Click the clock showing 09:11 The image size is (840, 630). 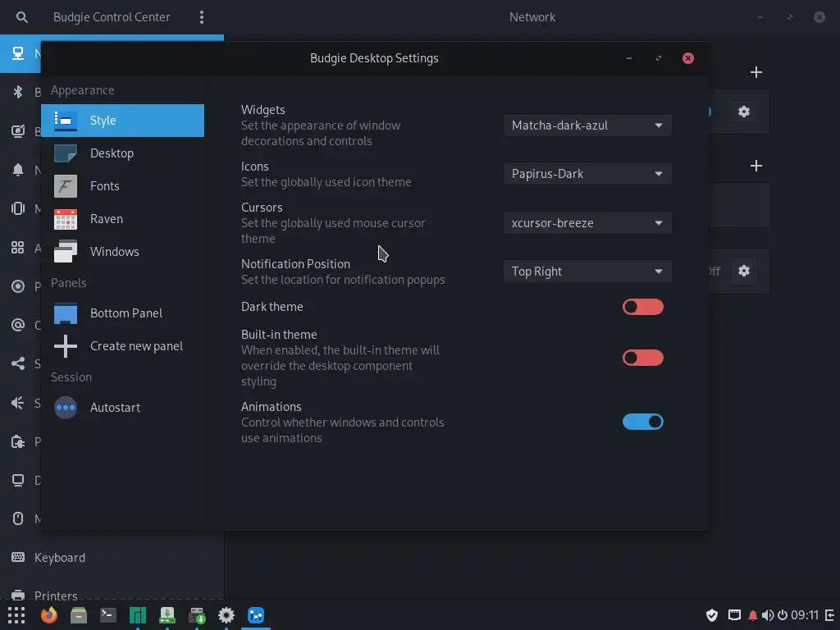pos(805,615)
